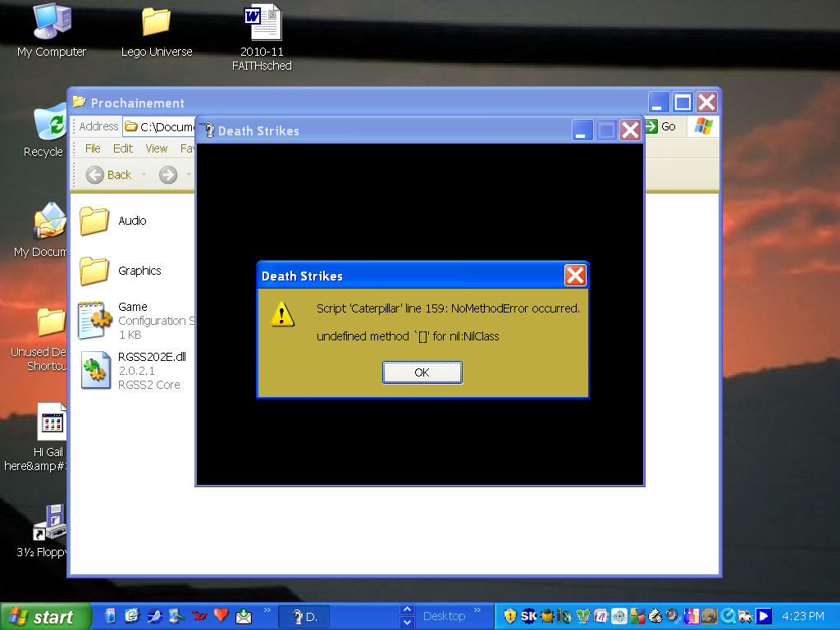This screenshot has width=840, height=630.
Task: Click the SK tray icon
Action: pyautogui.click(x=528, y=617)
